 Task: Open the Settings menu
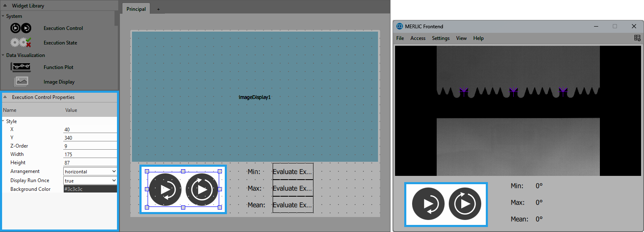click(440, 38)
